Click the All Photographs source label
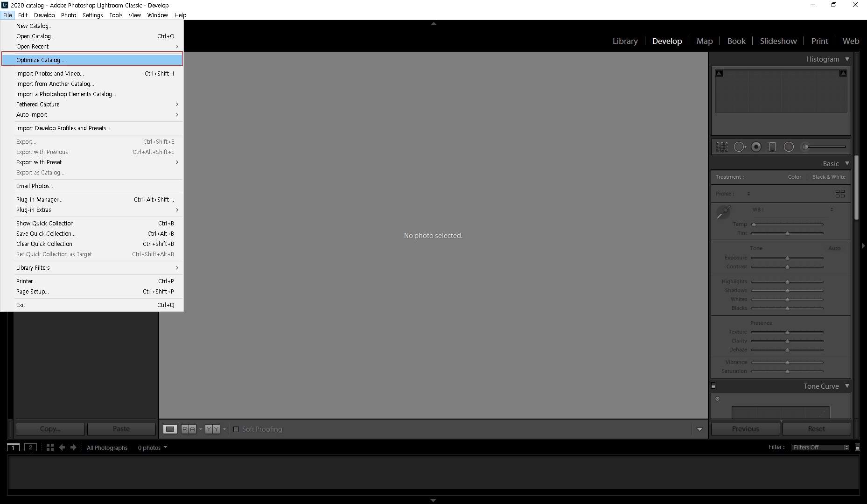Screen dimensions: 867x504 pos(107,448)
